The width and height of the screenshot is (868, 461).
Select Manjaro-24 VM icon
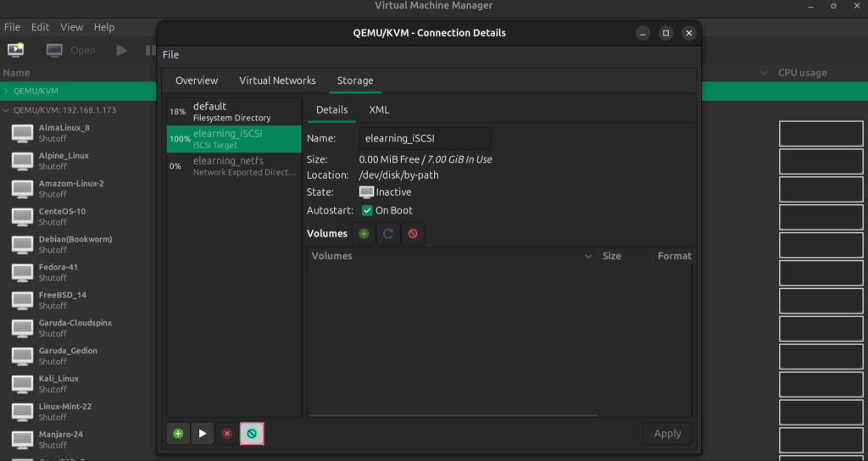23,440
